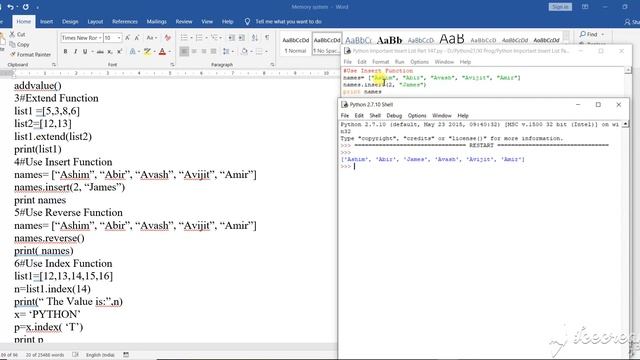The width and height of the screenshot is (640, 360).
Task: Toggle superscript formatting
Action: coord(120,51)
